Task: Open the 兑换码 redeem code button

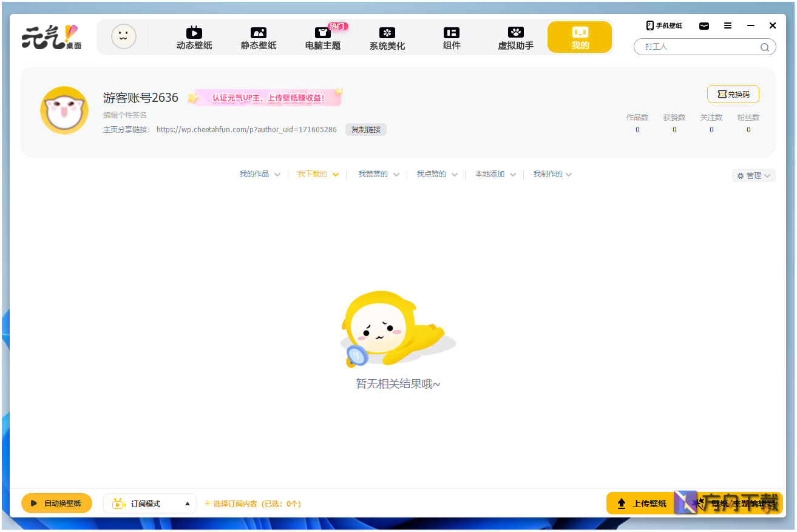Action: 733,94
